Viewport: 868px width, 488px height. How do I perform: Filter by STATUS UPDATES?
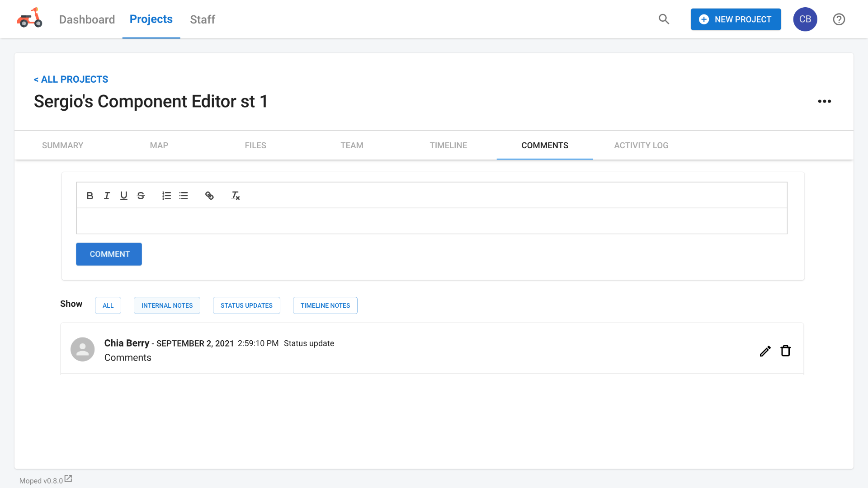[246, 305]
